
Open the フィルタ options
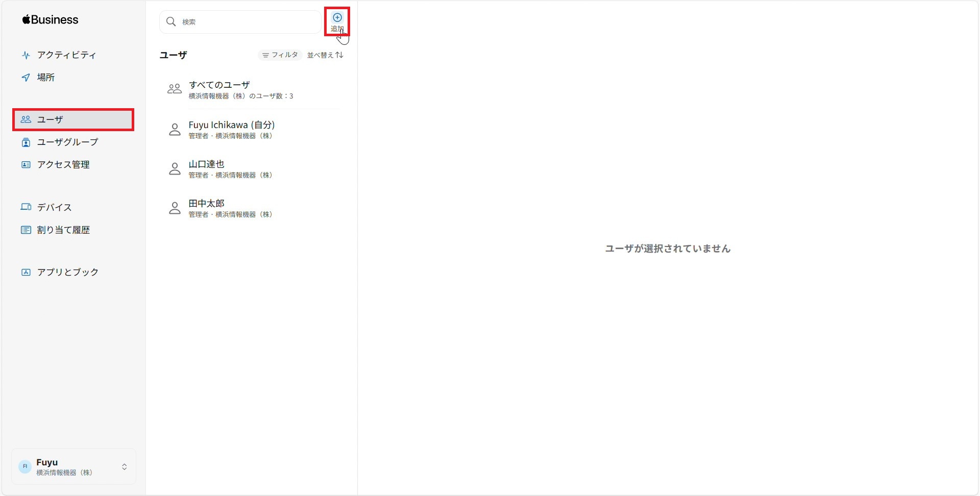[280, 55]
